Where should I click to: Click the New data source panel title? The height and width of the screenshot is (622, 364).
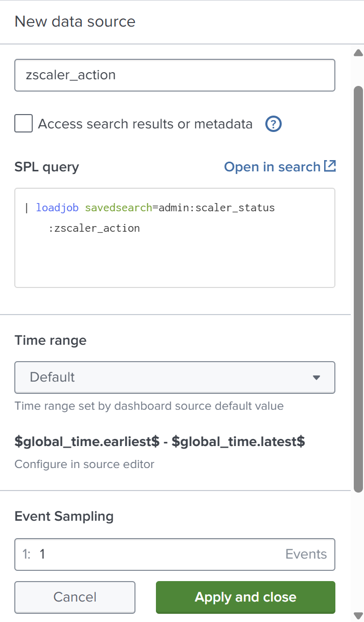point(75,21)
